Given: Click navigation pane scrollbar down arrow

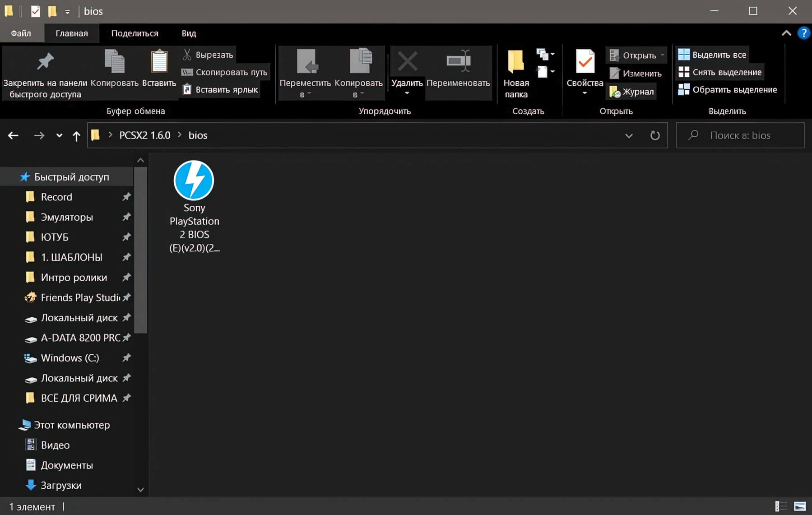Looking at the screenshot, I should click(140, 489).
